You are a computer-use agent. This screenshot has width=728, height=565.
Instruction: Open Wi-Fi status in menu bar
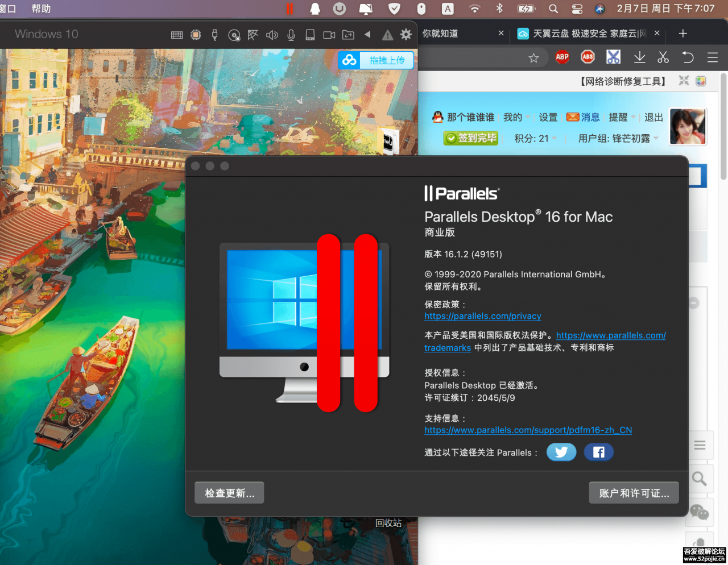point(474,9)
